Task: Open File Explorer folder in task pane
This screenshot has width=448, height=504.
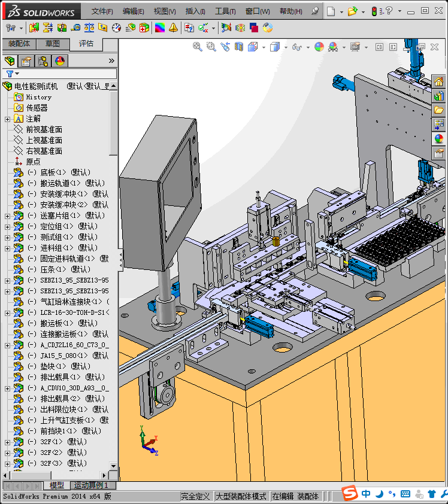Action: pyautogui.click(x=439, y=110)
